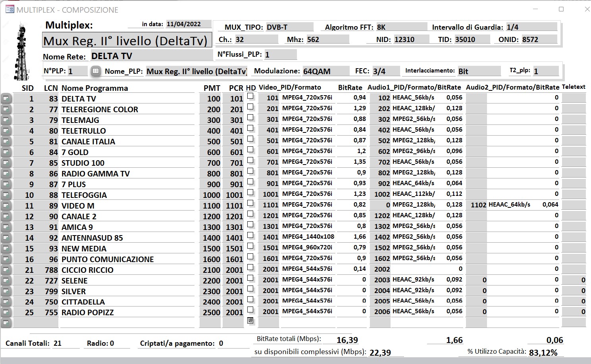The image size is (591, 364).
Task: Click the ONID field 8572
Action: coord(539,39)
